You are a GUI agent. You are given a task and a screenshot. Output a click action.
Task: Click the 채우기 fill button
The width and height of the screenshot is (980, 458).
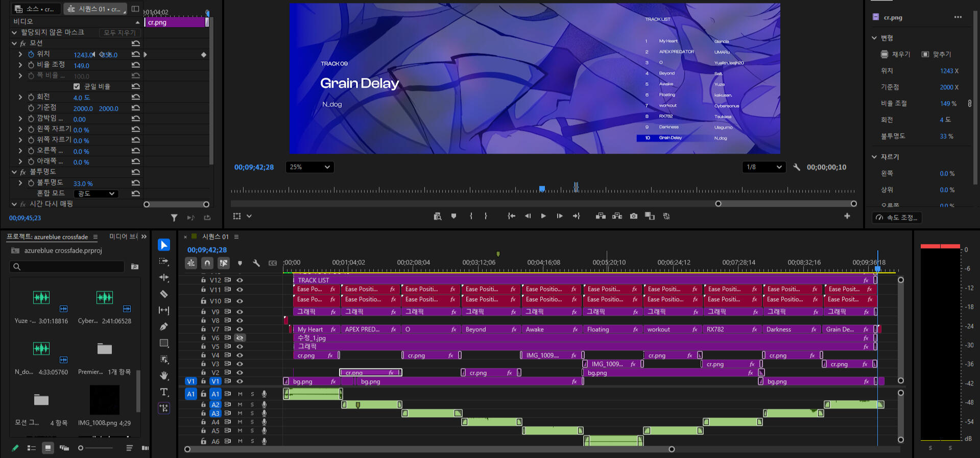(896, 54)
